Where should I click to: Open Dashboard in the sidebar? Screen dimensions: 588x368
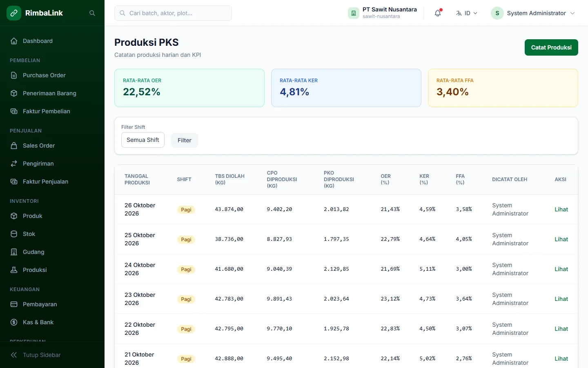[52, 41]
